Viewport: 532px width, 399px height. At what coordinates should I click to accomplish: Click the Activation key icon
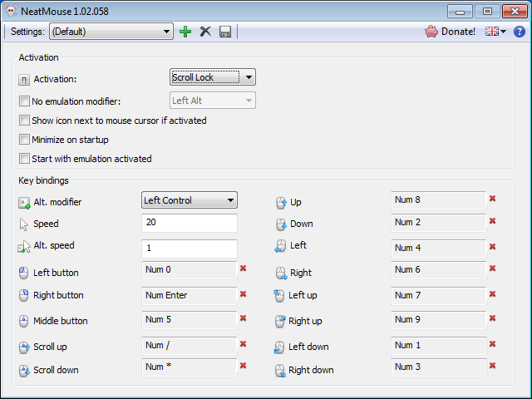pyautogui.click(x=24, y=80)
